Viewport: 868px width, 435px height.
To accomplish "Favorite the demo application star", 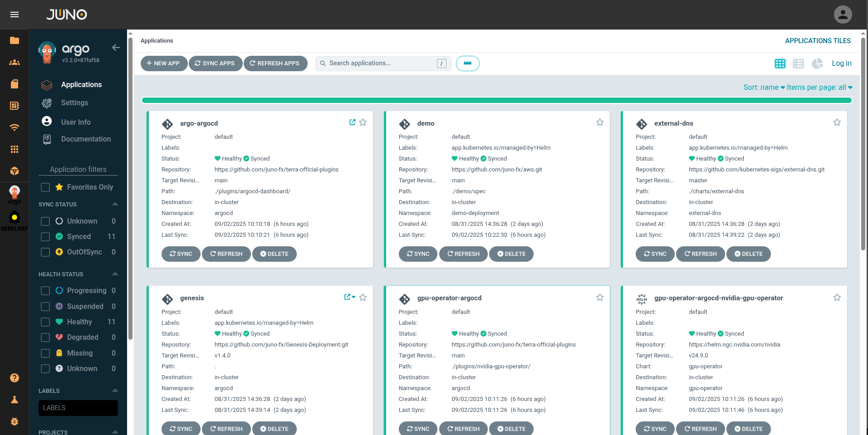I will click(x=600, y=122).
